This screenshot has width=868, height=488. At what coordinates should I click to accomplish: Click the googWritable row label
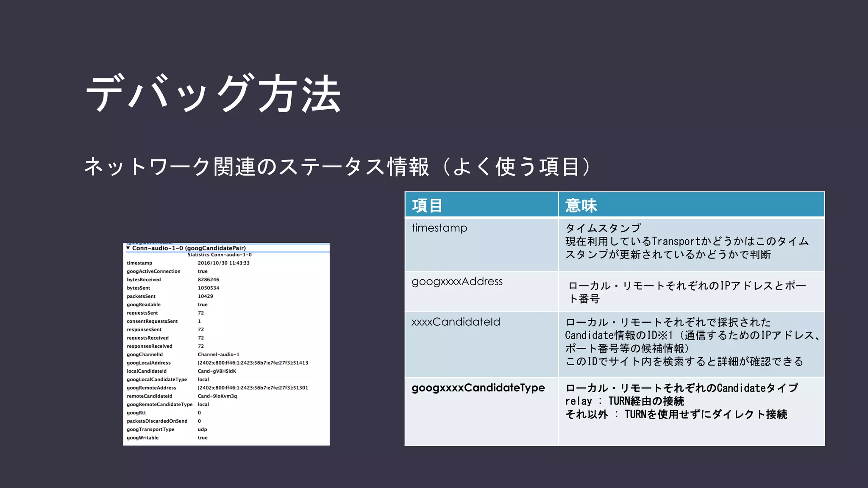pyautogui.click(x=142, y=438)
